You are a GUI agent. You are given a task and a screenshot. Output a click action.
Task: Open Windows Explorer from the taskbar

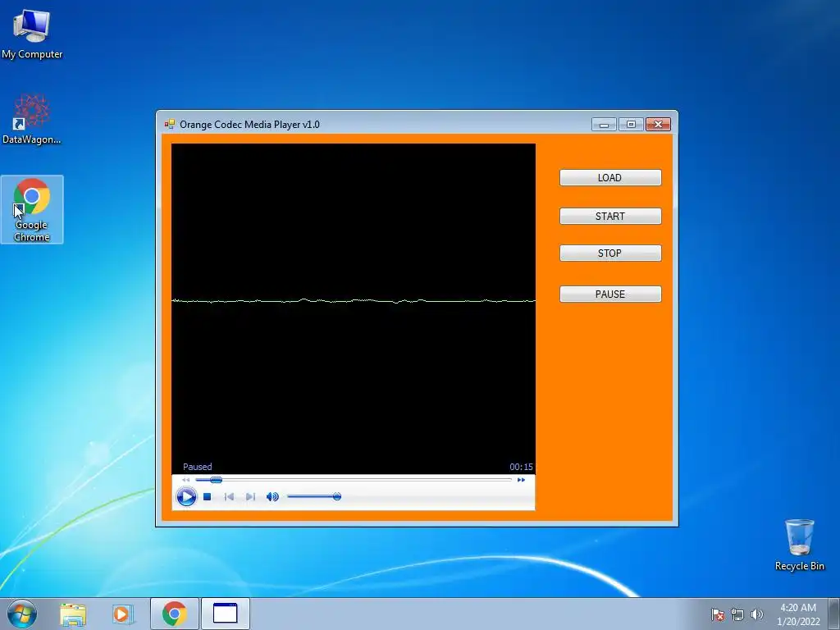73,614
